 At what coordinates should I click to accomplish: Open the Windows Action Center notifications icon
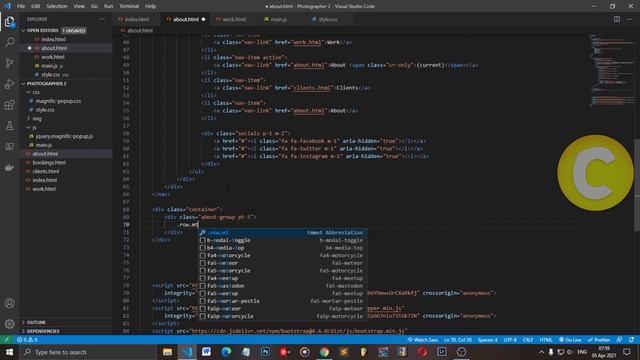pos(627,352)
